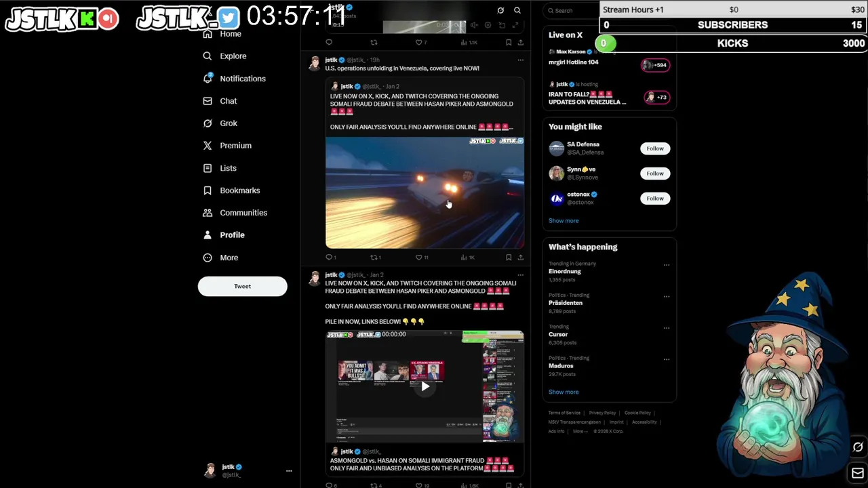Open the Premium page
This screenshot has height=488, width=868.
227,146
